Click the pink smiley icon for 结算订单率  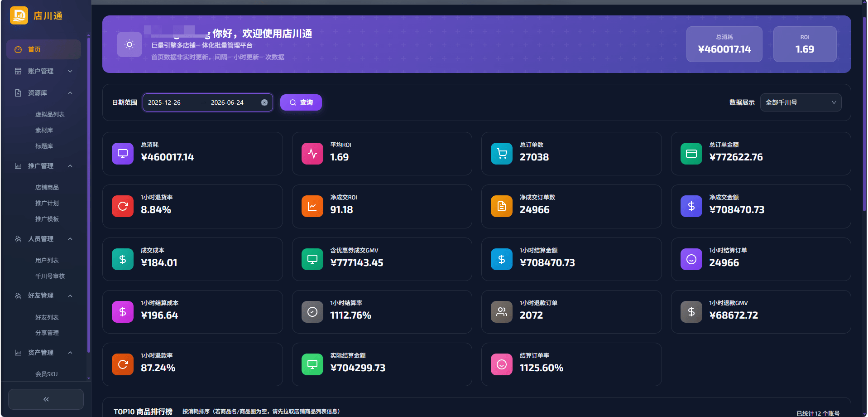pos(502,364)
